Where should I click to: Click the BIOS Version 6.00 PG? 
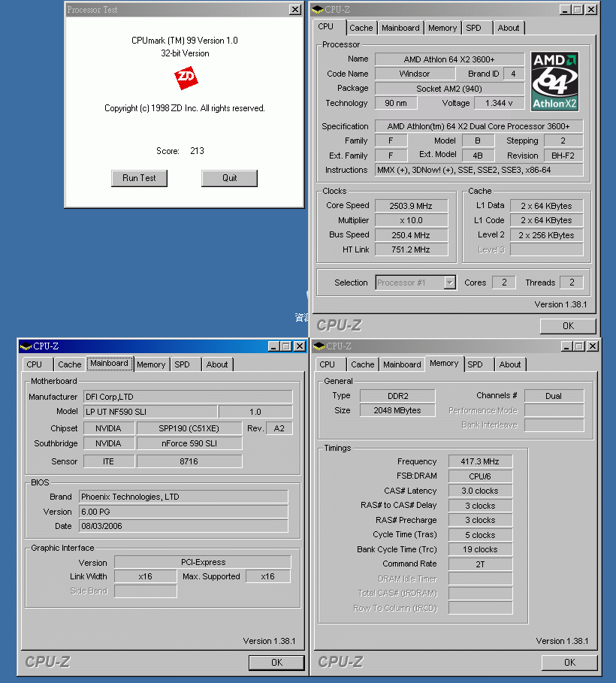coord(183,512)
